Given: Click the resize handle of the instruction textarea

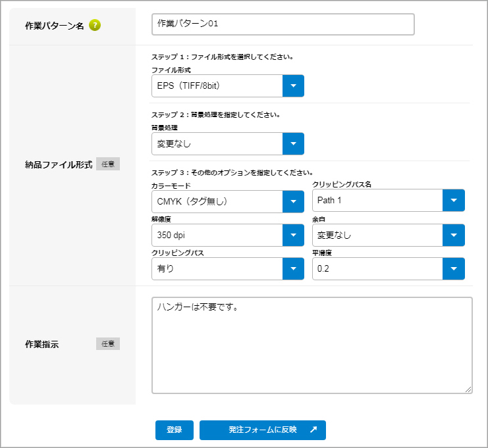Looking at the screenshot, I should pos(468,389).
